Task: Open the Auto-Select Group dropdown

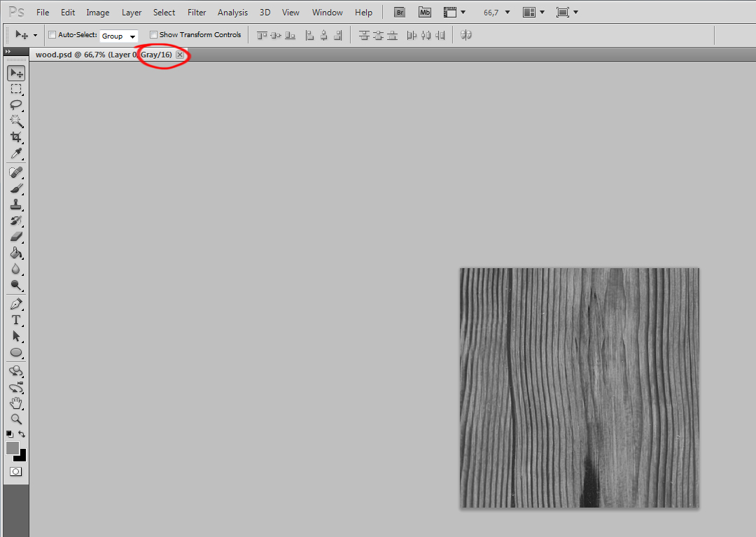Action: (x=118, y=36)
